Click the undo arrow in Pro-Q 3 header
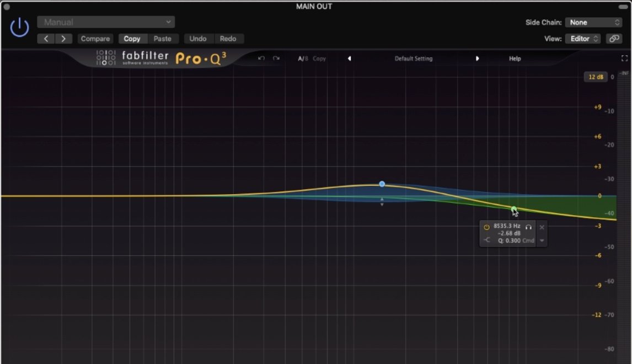 [261, 58]
